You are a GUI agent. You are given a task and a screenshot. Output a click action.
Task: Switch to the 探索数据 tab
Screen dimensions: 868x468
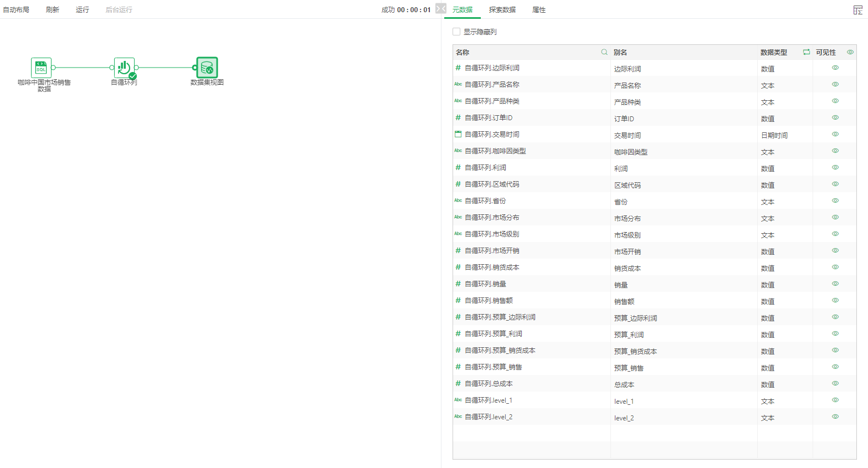click(x=502, y=10)
